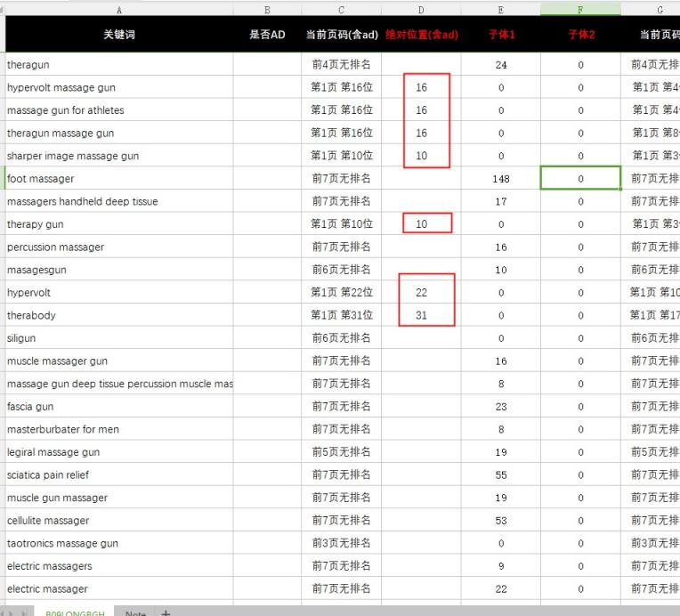Select the theragun keyword cell
Viewport: 680px width, 616px height.
(x=119, y=65)
